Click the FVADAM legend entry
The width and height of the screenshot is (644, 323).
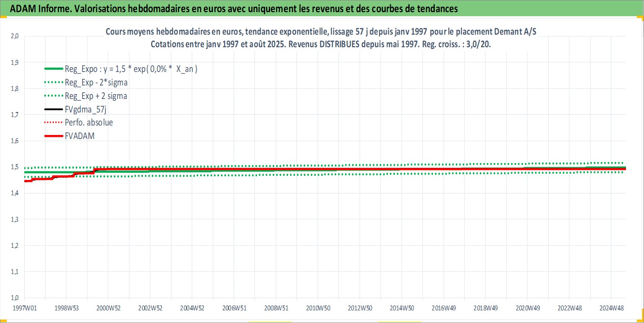69,135
